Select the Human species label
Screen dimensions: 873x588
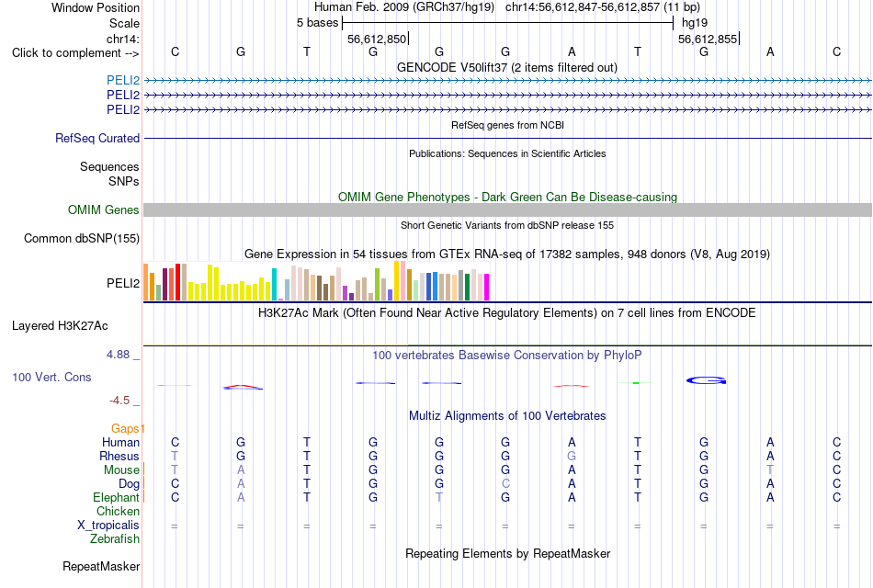(120, 442)
